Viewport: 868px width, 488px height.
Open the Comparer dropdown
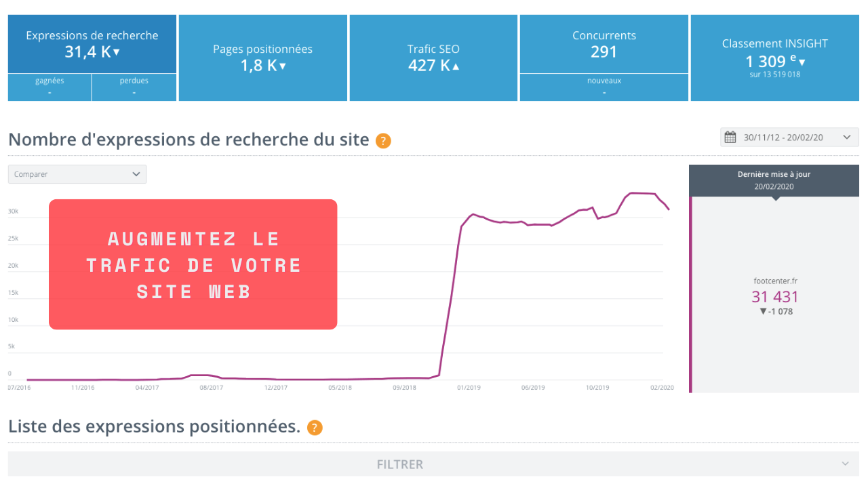(x=77, y=174)
